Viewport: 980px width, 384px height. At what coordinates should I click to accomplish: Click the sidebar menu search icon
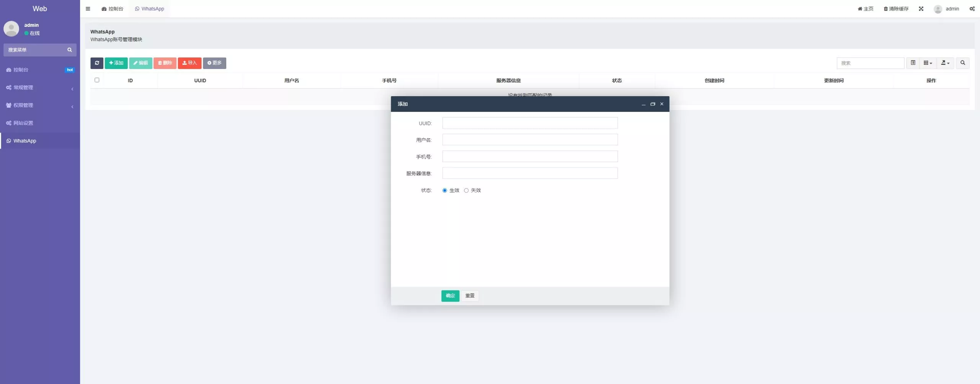click(70, 50)
